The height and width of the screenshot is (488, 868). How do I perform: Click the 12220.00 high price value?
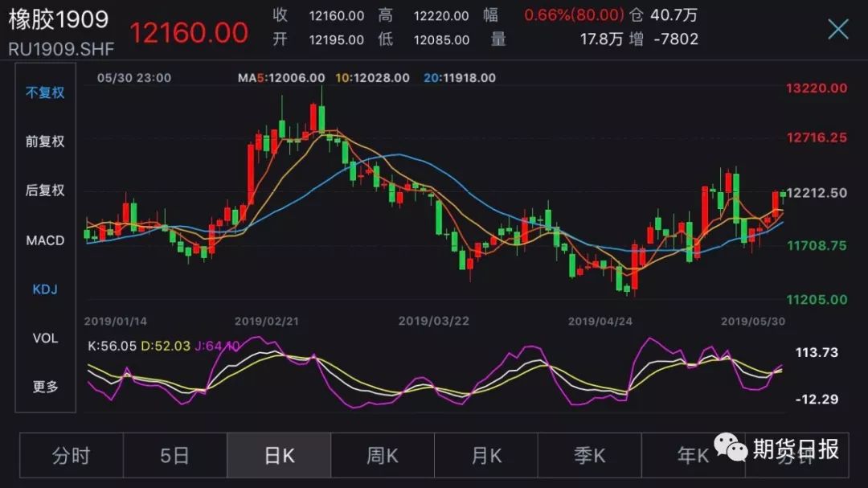(x=441, y=16)
